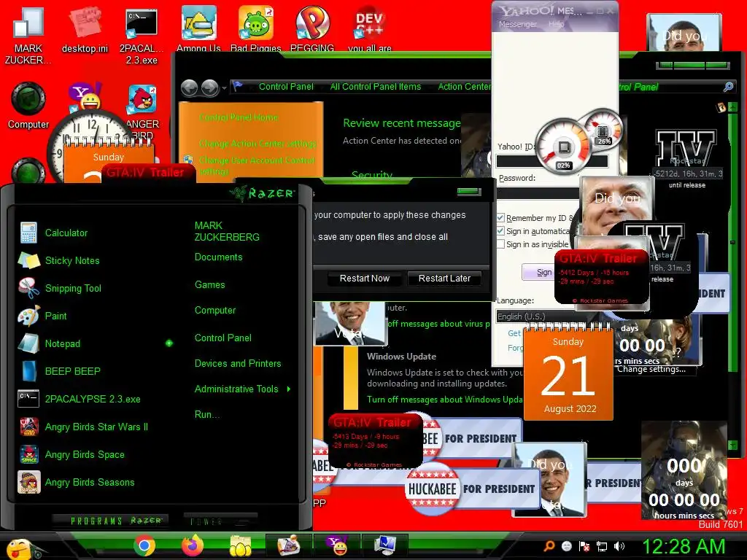The image size is (747, 560).
Task: Click the volume icon in system tray
Action: pos(619,546)
